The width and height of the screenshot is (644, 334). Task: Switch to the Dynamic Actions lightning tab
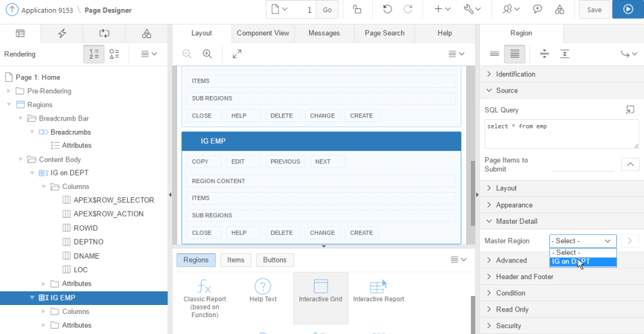coord(62,34)
